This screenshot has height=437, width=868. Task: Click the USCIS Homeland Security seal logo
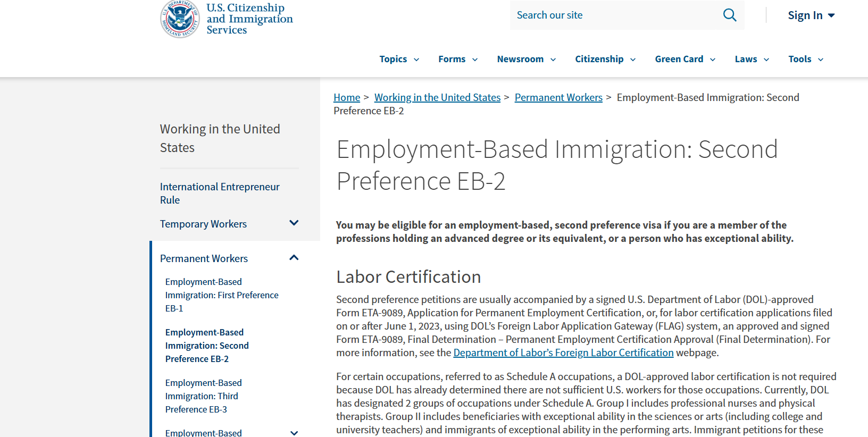180,19
